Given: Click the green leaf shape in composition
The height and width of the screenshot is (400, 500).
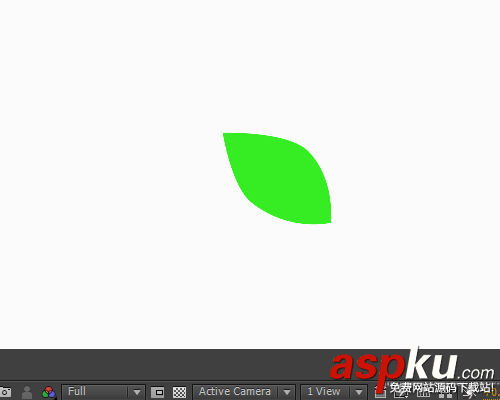Looking at the screenshot, I should [280, 178].
